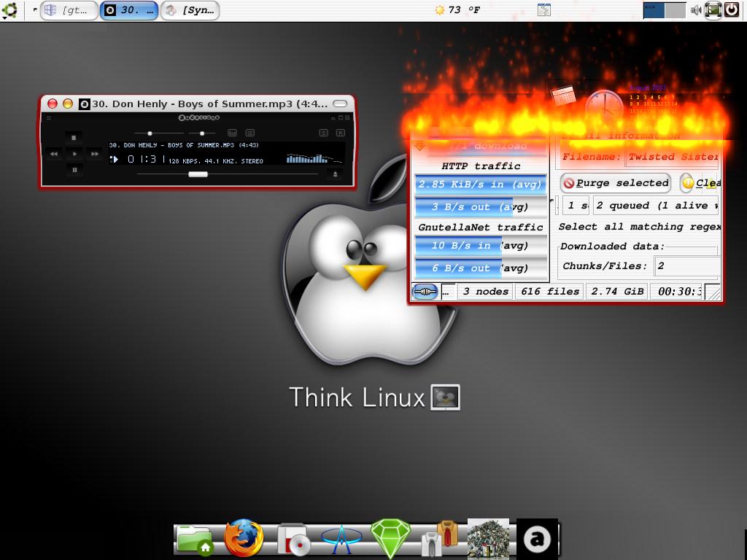The width and height of the screenshot is (747, 560).
Task: Open the shirt and tie dock icon
Action: coord(440,539)
